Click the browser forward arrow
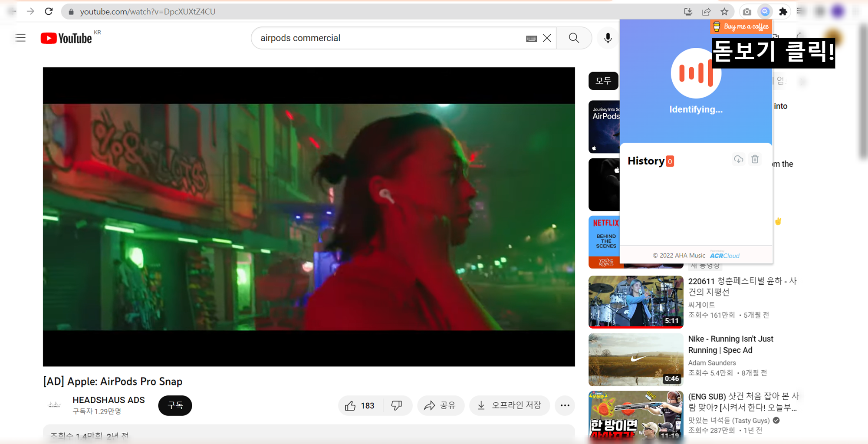The image size is (868, 444). coord(30,12)
